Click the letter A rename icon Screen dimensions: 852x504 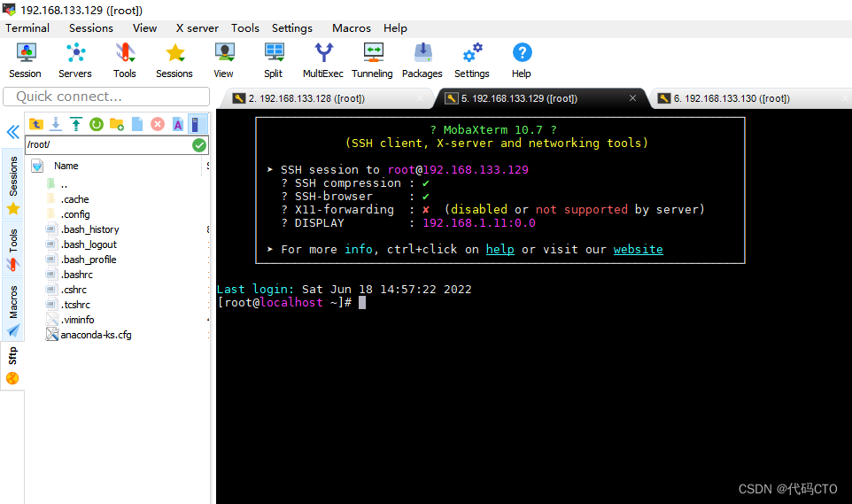178,124
